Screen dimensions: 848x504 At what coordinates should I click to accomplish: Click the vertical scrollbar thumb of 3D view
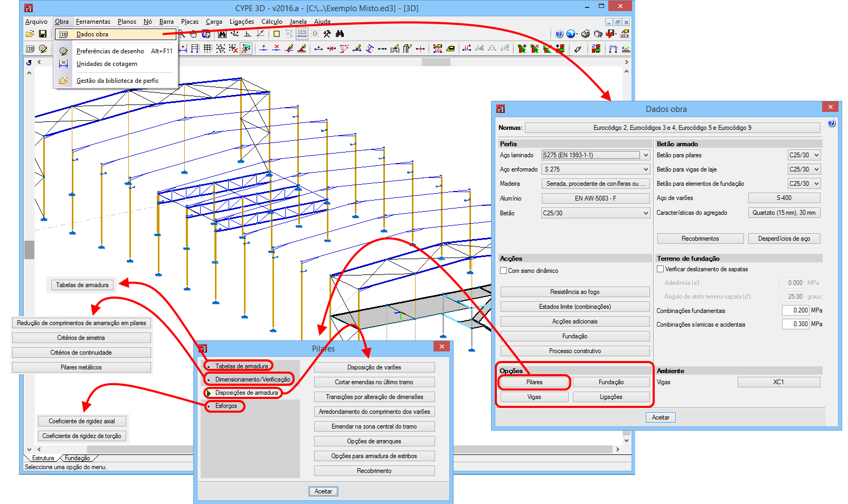[x=30, y=250]
